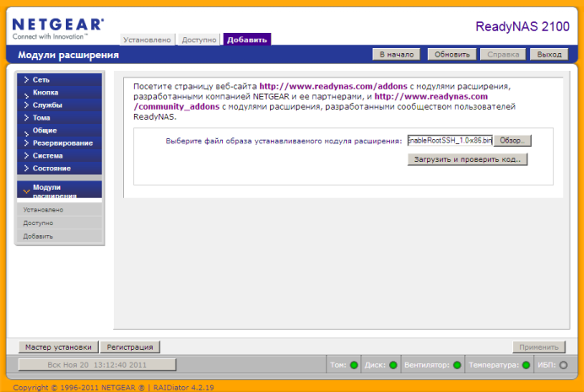This screenshot has height=392, width=584.
Task: Open Добавить in the sidebar submenu
Action: 59,237
